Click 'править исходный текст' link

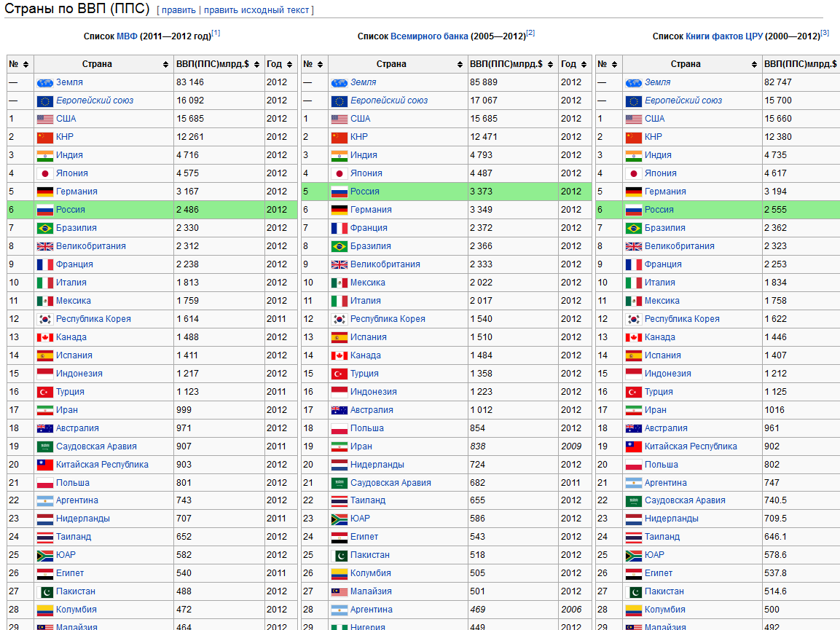pyautogui.click(x=256, y=10)
